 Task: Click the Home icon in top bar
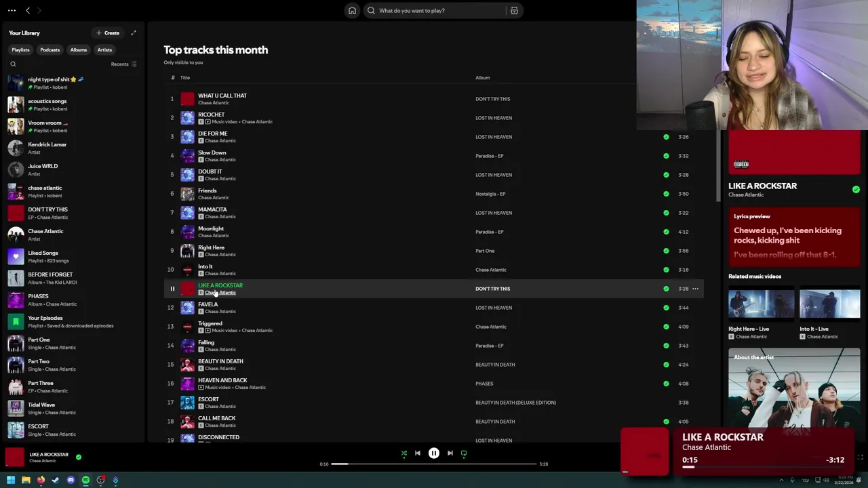coord(352,10)
